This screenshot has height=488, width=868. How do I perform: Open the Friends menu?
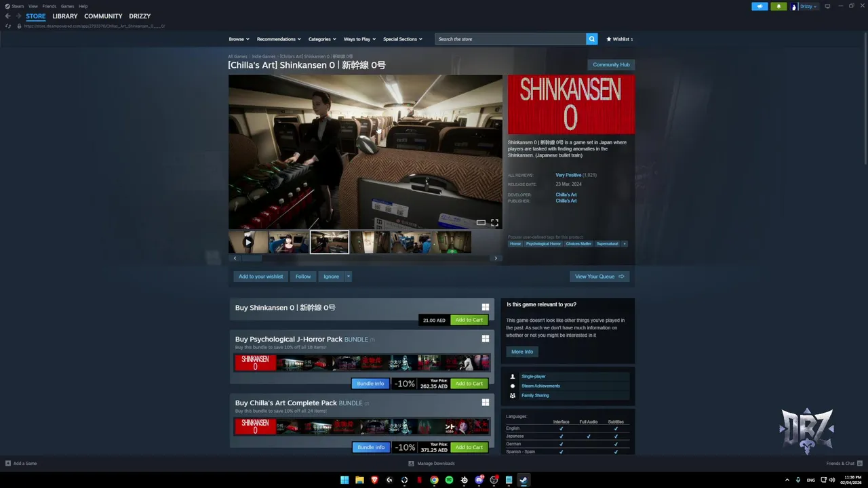[x=49, y=6]
